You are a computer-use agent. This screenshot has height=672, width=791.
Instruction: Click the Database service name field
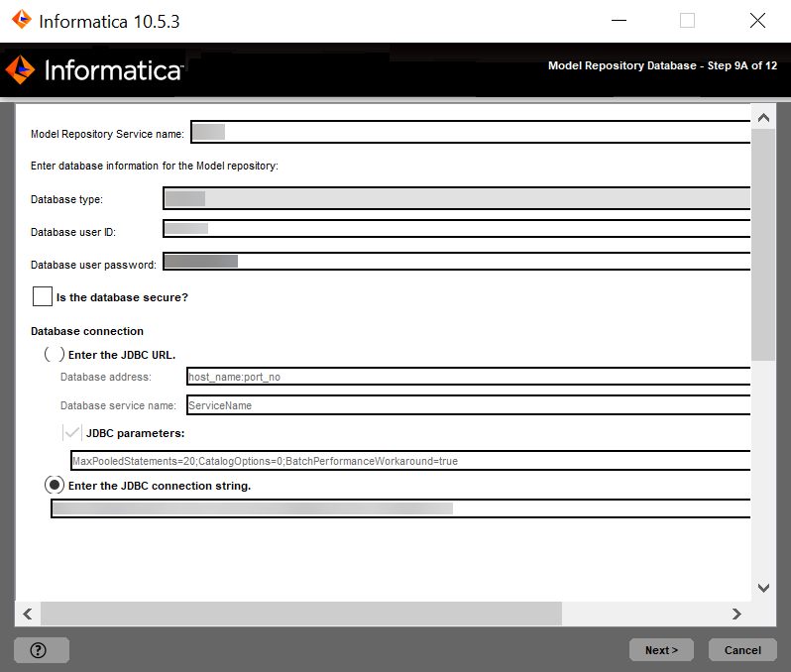[468, 405]
